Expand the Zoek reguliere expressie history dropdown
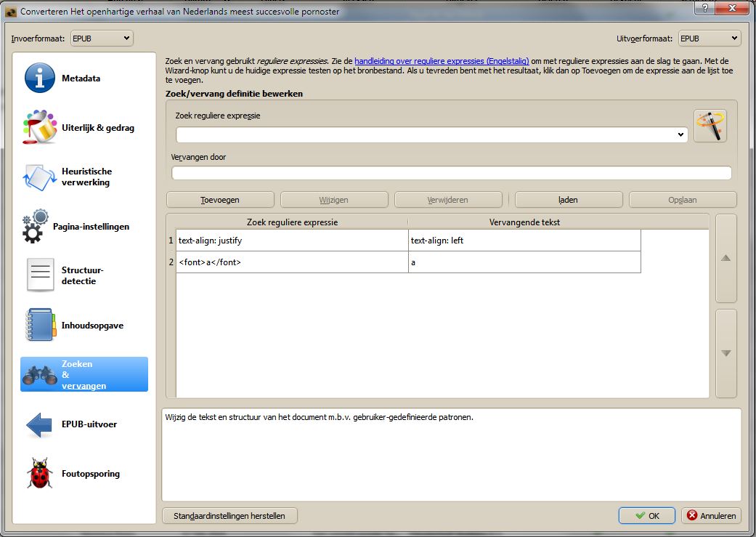Viewport: 756px width, 537px height. 680,134
